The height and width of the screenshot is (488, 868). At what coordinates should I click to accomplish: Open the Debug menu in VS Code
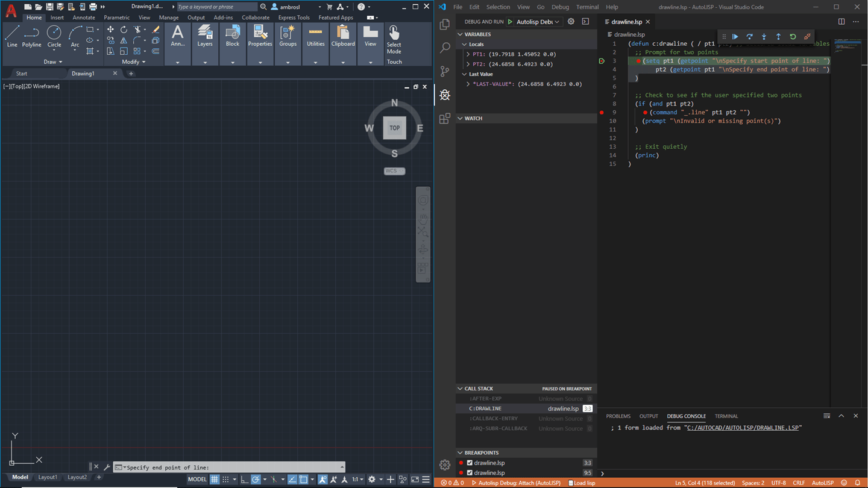[x=560, y=7]
